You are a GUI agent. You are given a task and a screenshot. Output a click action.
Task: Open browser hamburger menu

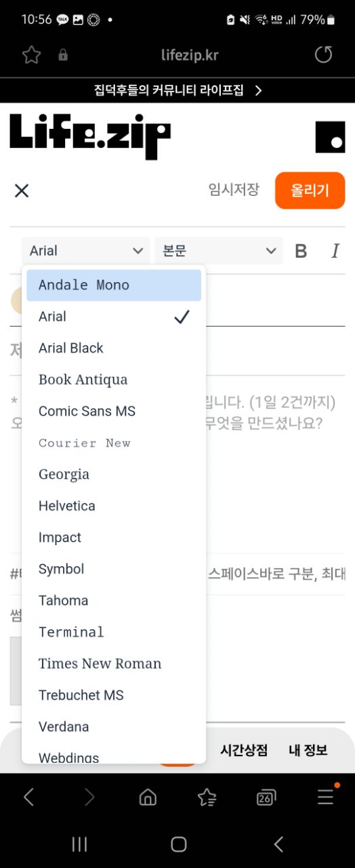coord(326,797)
